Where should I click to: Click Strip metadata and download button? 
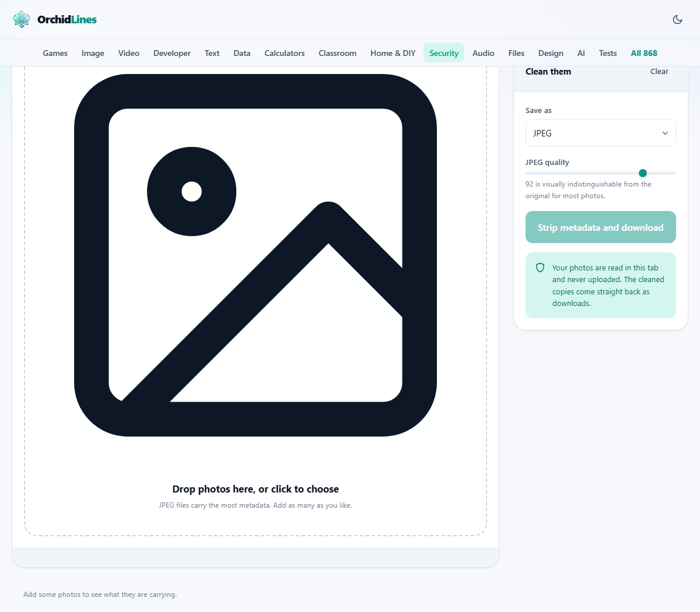(601, 227)
